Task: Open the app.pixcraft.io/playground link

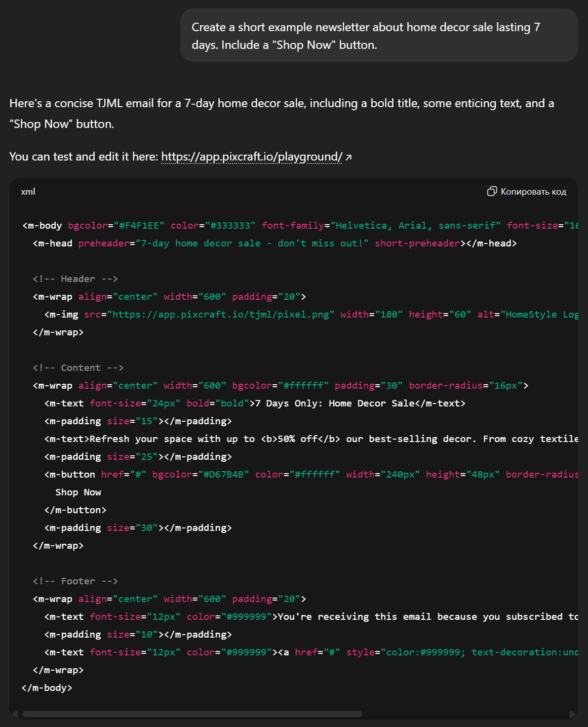Action: (x=251, y=157)
